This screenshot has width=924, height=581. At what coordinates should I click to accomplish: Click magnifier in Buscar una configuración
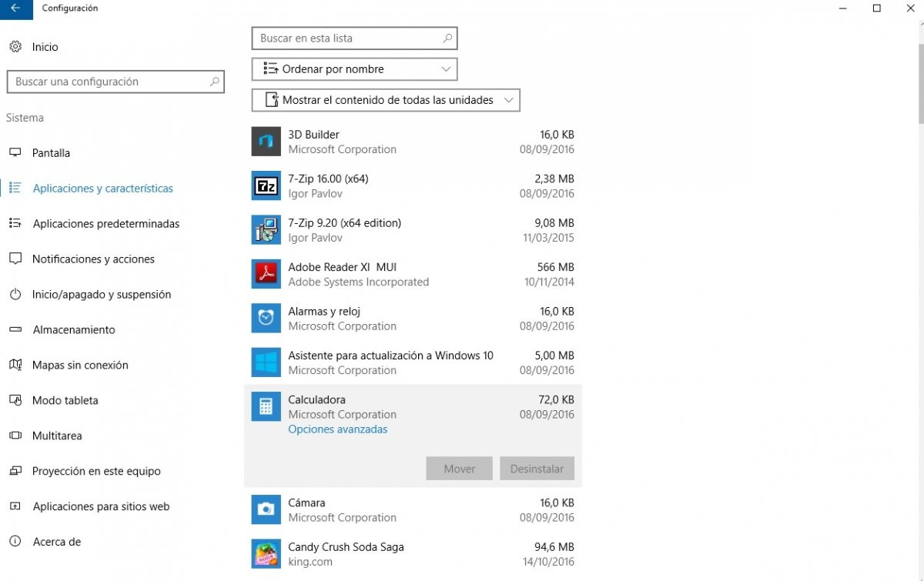(x=214, y=82)
